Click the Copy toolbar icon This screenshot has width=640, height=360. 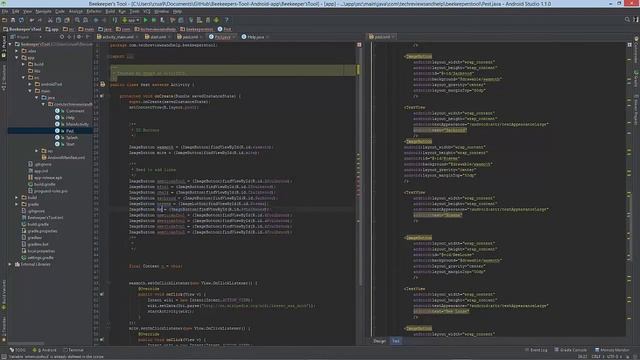58,20
